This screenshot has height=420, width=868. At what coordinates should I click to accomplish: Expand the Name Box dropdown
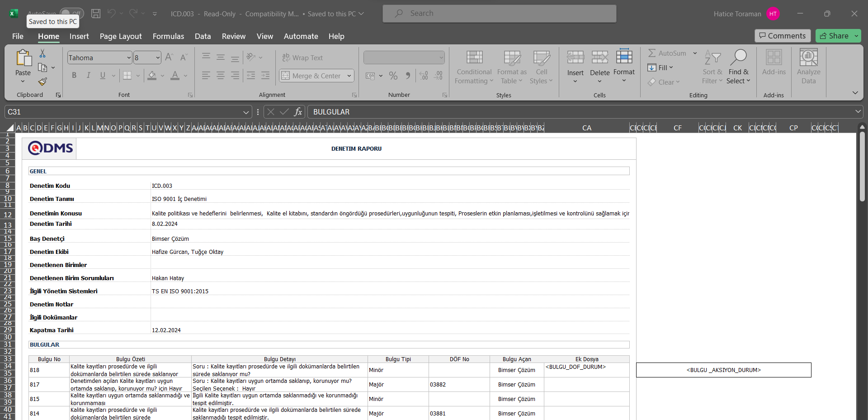click(246, 112)
